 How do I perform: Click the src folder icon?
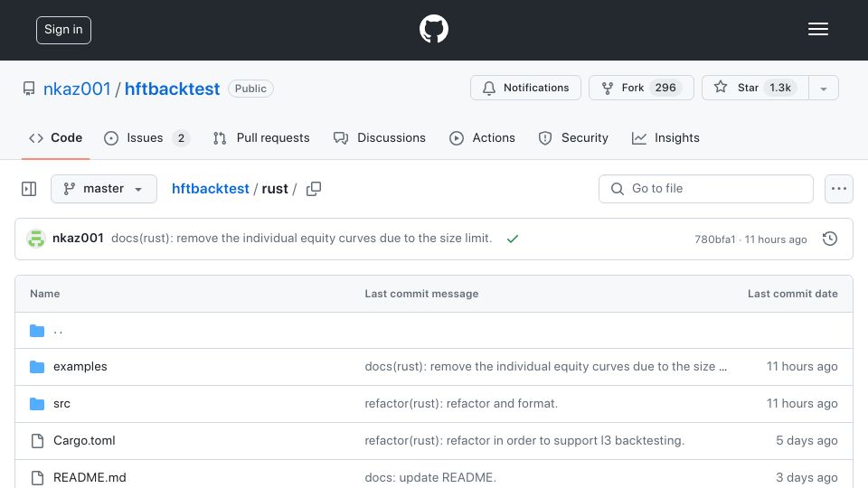37,404
